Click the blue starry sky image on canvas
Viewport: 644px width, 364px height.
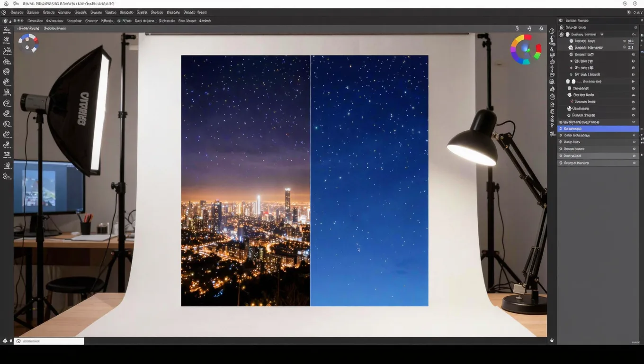click(369, 181)
